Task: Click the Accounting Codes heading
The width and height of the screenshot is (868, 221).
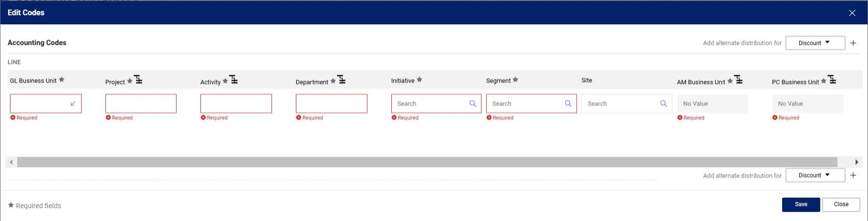Action: [37, 42]
